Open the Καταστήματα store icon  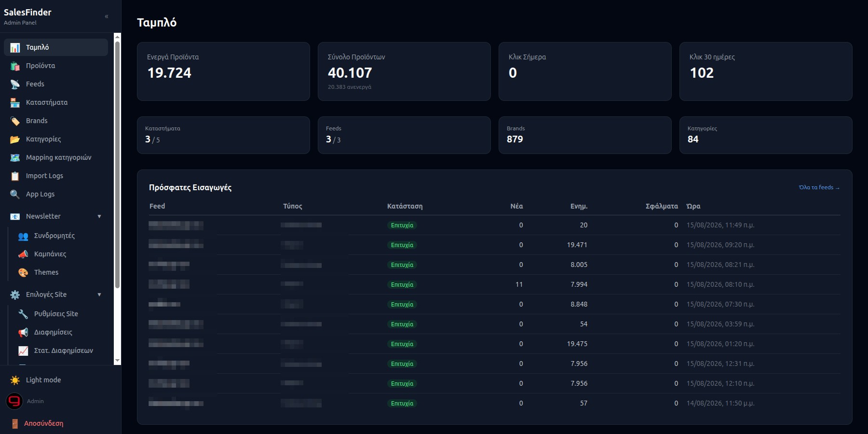coord(15,103)
